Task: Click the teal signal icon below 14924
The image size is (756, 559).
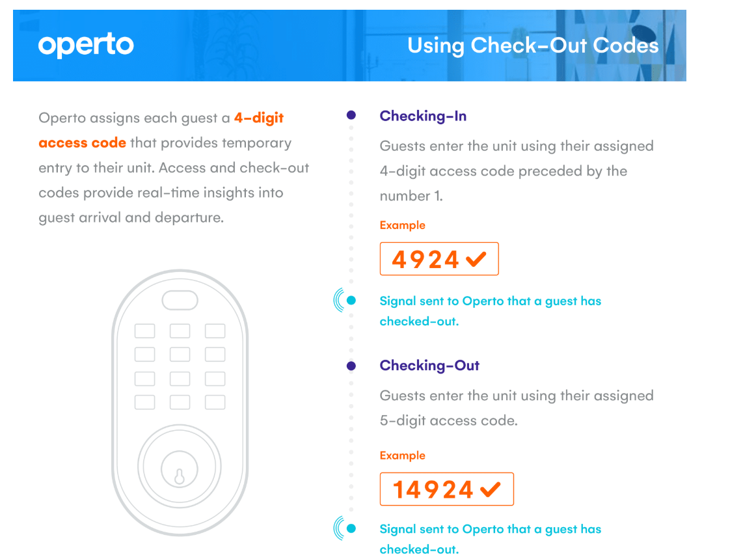Action: tap(345, 528)
